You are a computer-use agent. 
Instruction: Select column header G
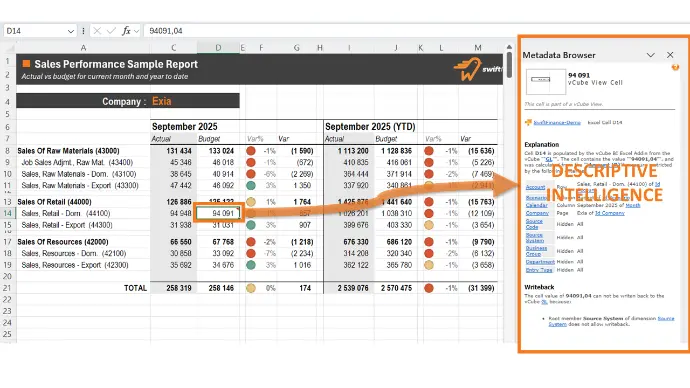pyautogui.click(x=296, y=48)
